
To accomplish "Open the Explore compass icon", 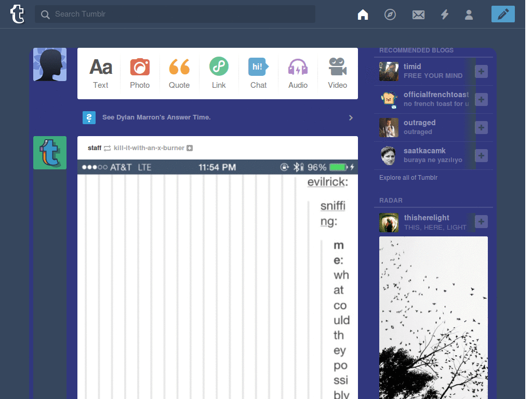I will [x=390, y=15].
